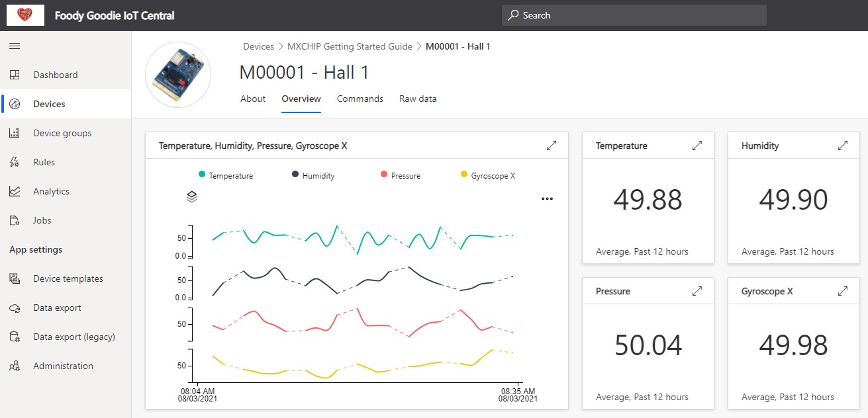
Task: Click the Dashboard sidebar icon
Action: point(15,75)
